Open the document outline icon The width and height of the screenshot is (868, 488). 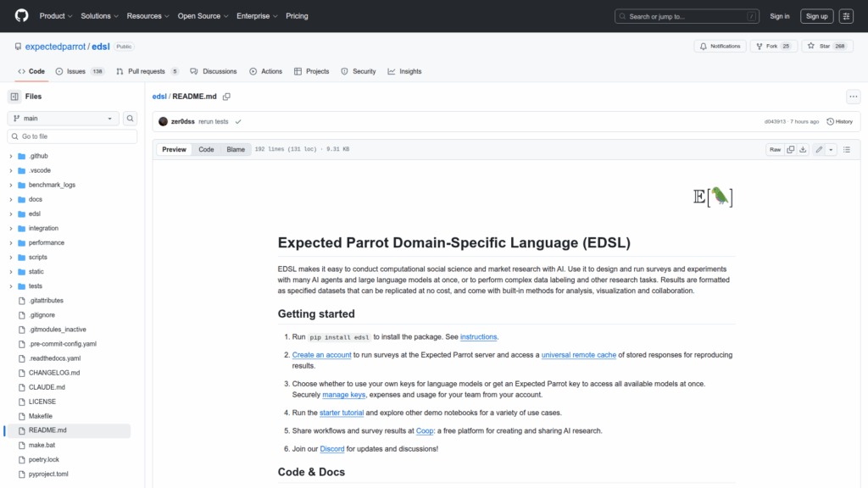(x=846, y=149)
